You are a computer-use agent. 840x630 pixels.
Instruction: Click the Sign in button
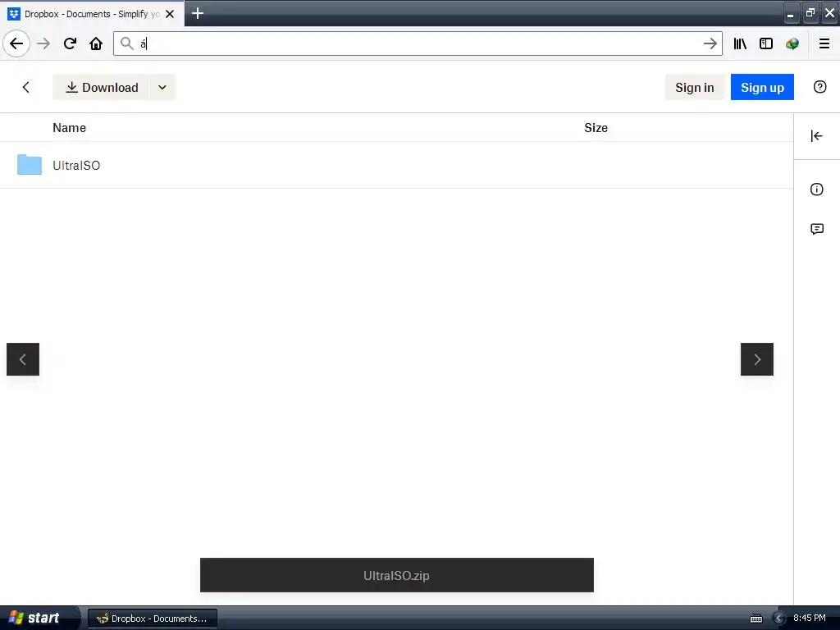pos(694,87)
